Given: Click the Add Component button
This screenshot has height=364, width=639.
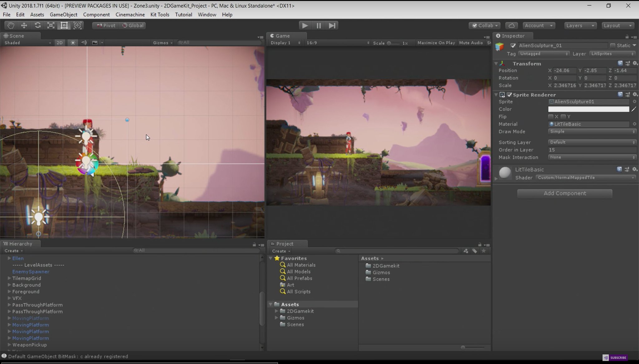Looking at the screenshot, I should tap(564, 193).
